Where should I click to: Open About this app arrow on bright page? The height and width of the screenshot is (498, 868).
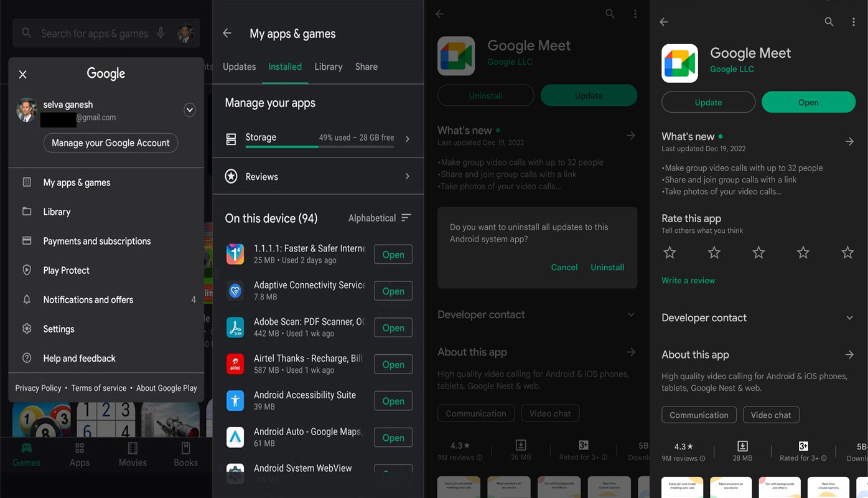[849, 355]
